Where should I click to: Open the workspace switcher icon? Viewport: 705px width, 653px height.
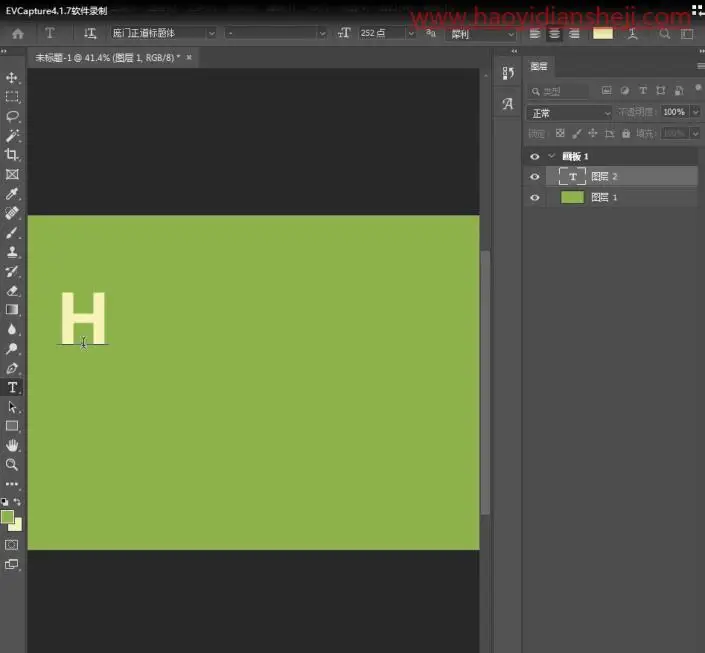pyautogui.click(x=687, y=34)
